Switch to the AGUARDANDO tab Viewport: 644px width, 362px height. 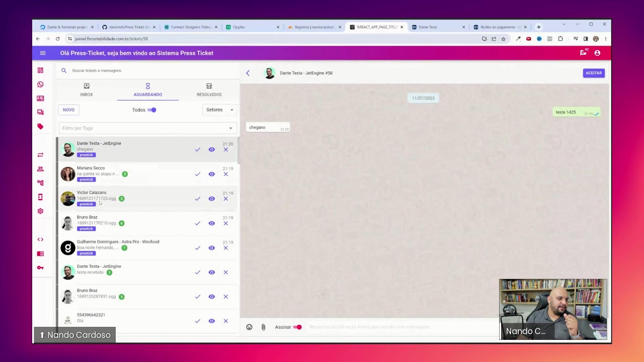pos(148,90)
